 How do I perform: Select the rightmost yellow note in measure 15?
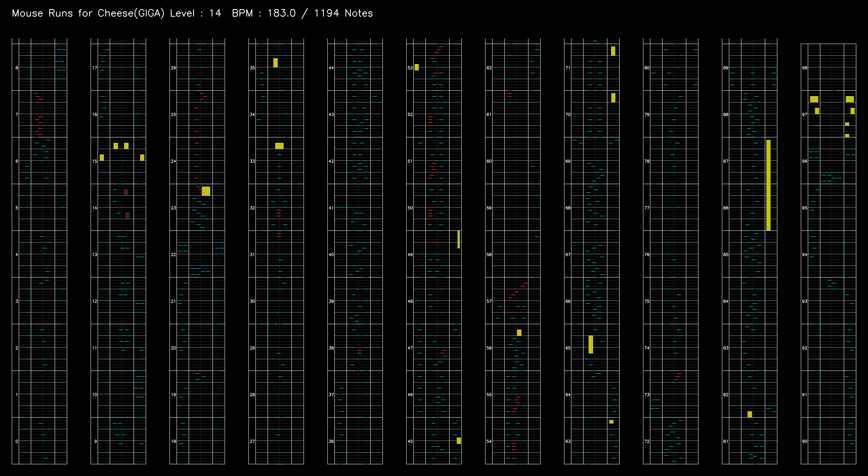tap(142, 157)
